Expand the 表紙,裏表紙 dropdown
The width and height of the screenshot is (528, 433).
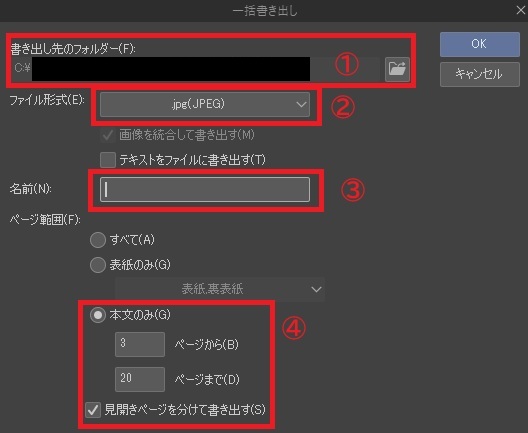tap(220, 289)
